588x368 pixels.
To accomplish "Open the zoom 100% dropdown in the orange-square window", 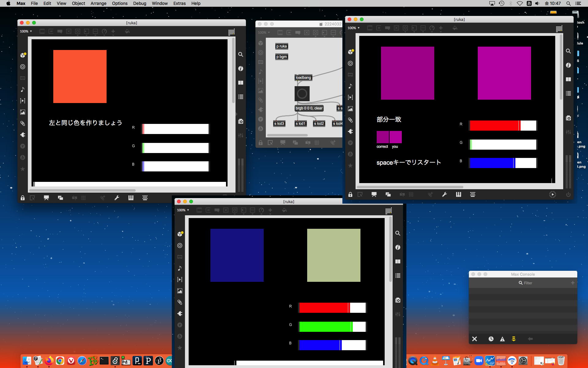I will pos(26,31).
